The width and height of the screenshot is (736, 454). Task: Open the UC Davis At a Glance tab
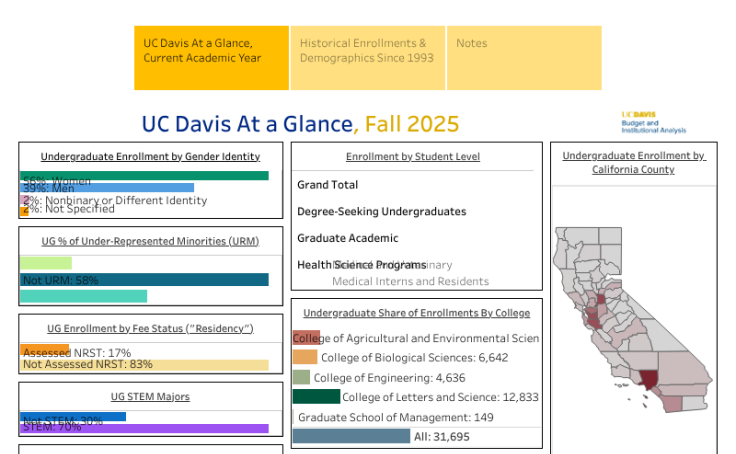tap(212, 58)
